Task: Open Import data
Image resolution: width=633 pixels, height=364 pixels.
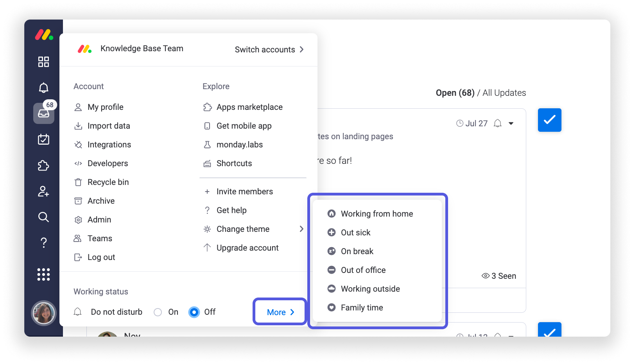Action: click(109, 126)
